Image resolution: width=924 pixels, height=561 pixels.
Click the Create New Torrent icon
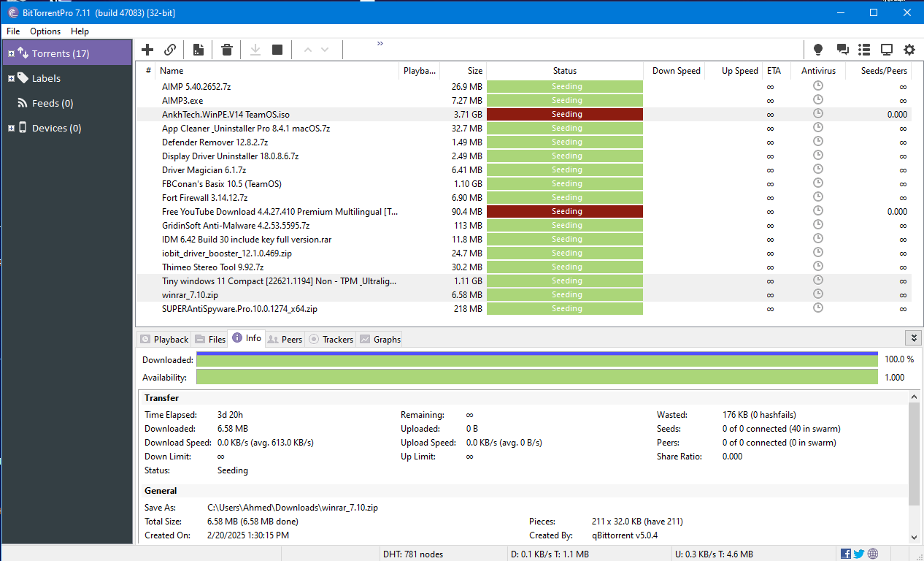click(198, 50)
